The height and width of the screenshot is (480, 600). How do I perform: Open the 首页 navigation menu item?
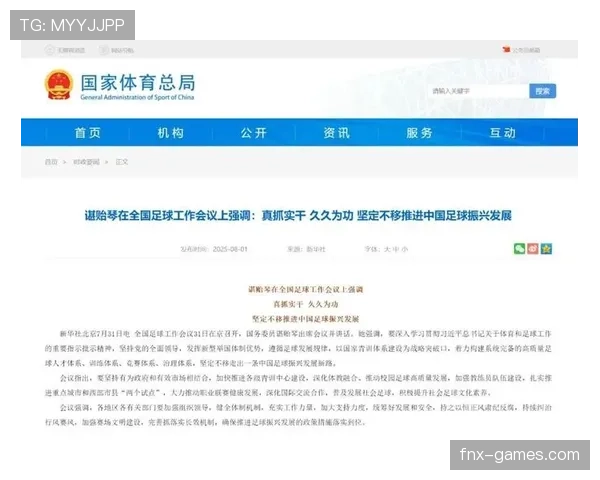tap(88, 133)
